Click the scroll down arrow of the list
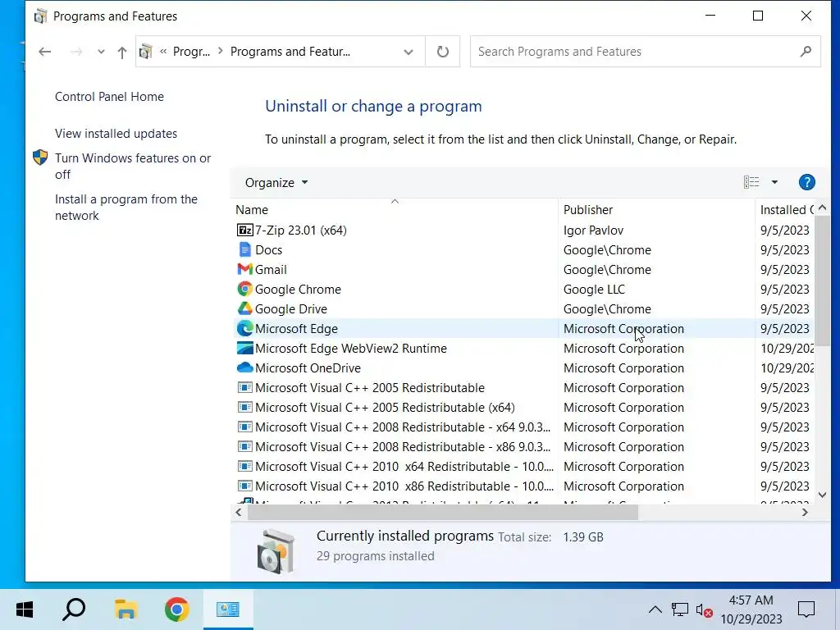 822,495
